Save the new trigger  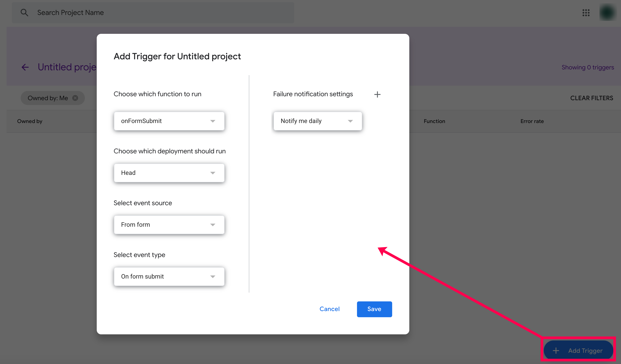(374, 309)
